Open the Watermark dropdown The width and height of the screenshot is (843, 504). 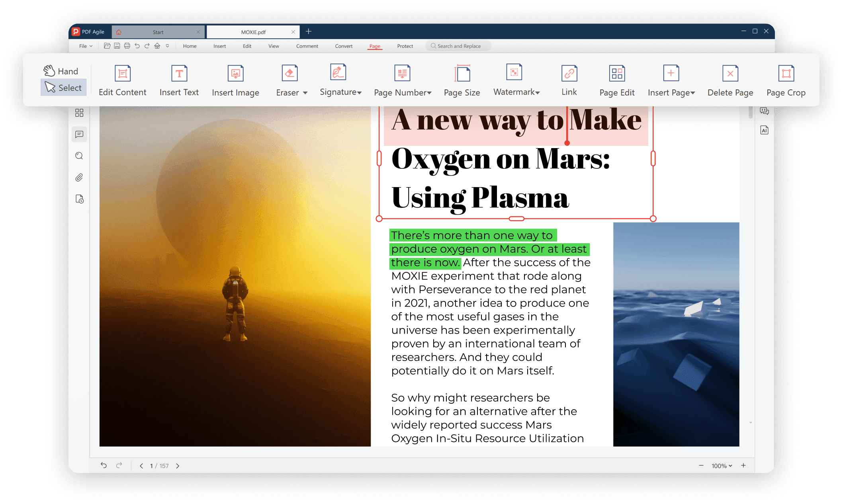click(x=538, y=92)
